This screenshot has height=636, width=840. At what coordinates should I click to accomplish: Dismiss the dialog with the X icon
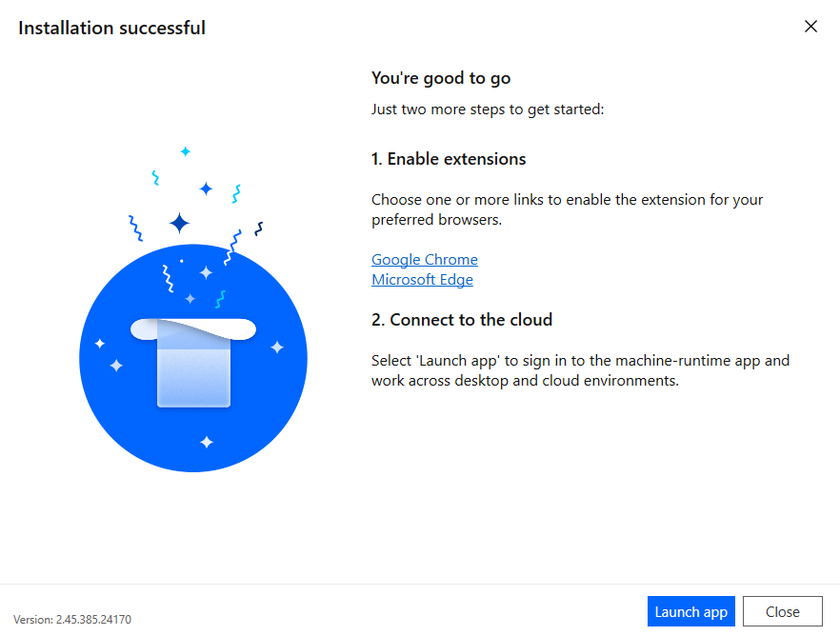pyautogui.click(x=810, y=27)
